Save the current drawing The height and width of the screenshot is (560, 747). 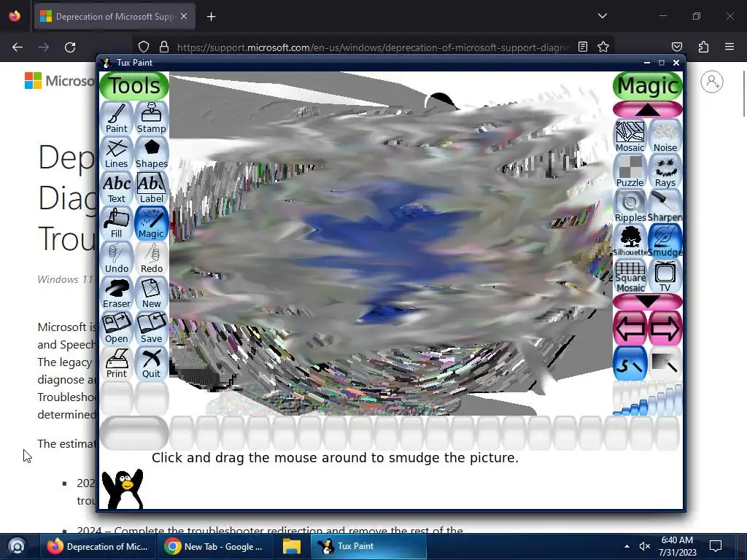tap(152, 328)
